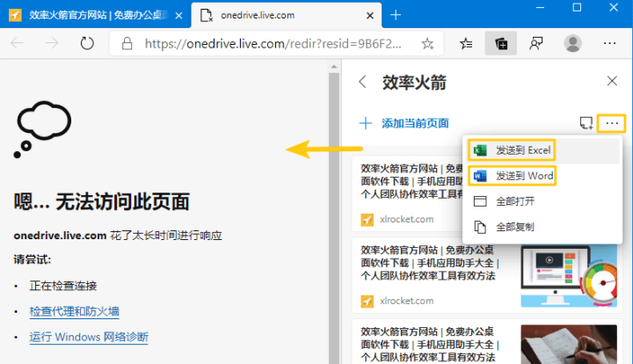This screenshot has height=364, width=633.
Task: Click the rocket favicon on first tab
Action: 15,15
